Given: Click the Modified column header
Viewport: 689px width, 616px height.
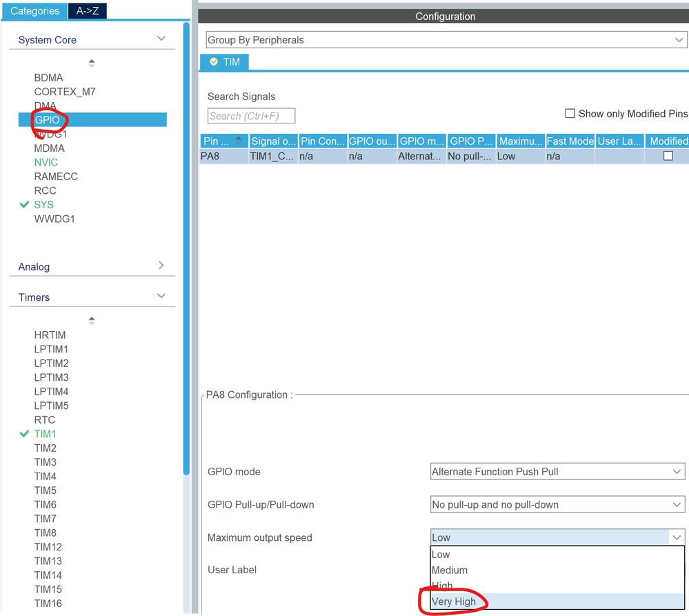Looking at the screenshot, I should click(x=667, y=141).
